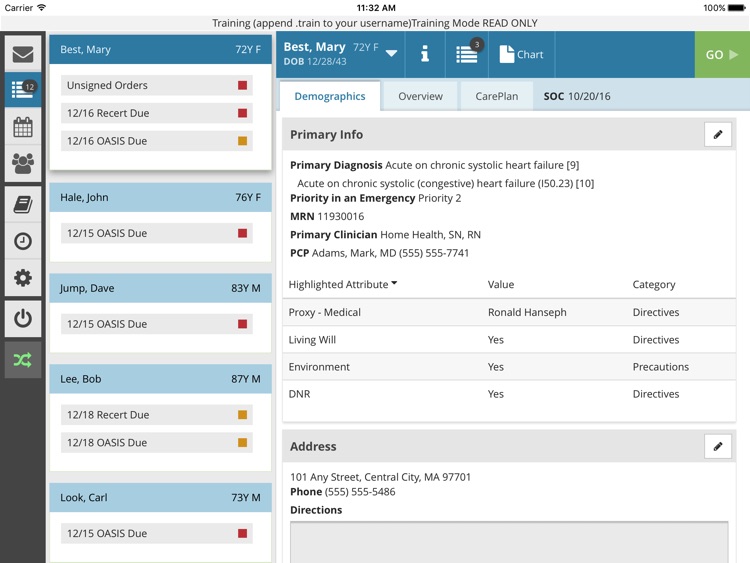Click the SOC 10/20/16 label
This screenshot has height=563, width=750.
point(577,96)
